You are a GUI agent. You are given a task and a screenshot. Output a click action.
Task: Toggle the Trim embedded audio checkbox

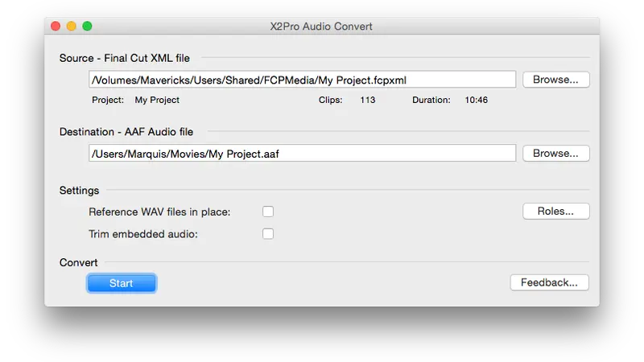click(268, 234)
